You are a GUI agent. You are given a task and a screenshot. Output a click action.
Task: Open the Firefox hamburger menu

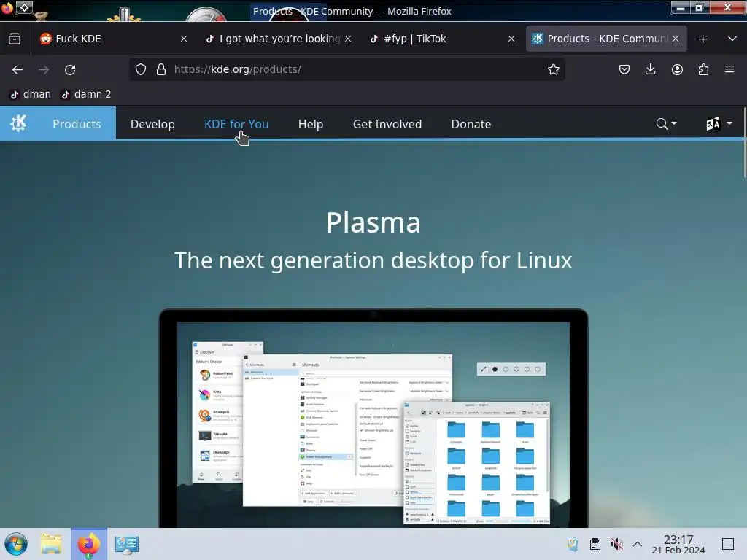tap(729, 69)
